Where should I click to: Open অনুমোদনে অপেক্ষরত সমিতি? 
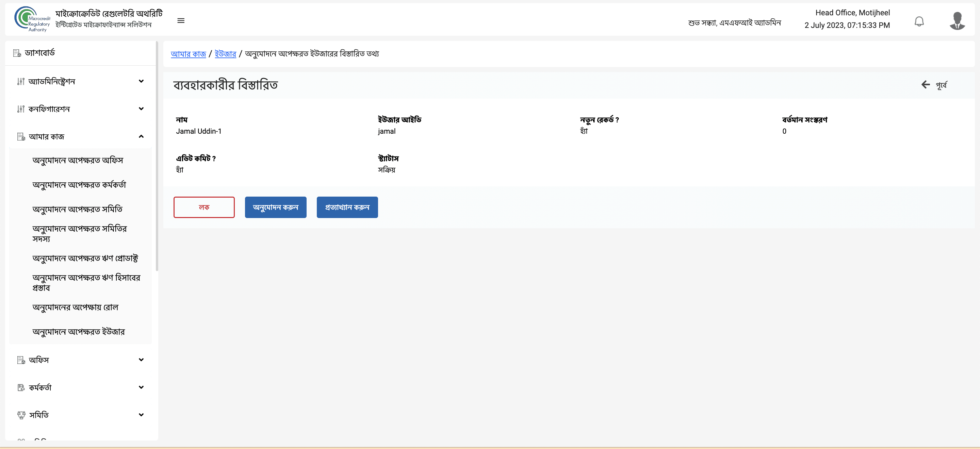[x=77, y=210]
